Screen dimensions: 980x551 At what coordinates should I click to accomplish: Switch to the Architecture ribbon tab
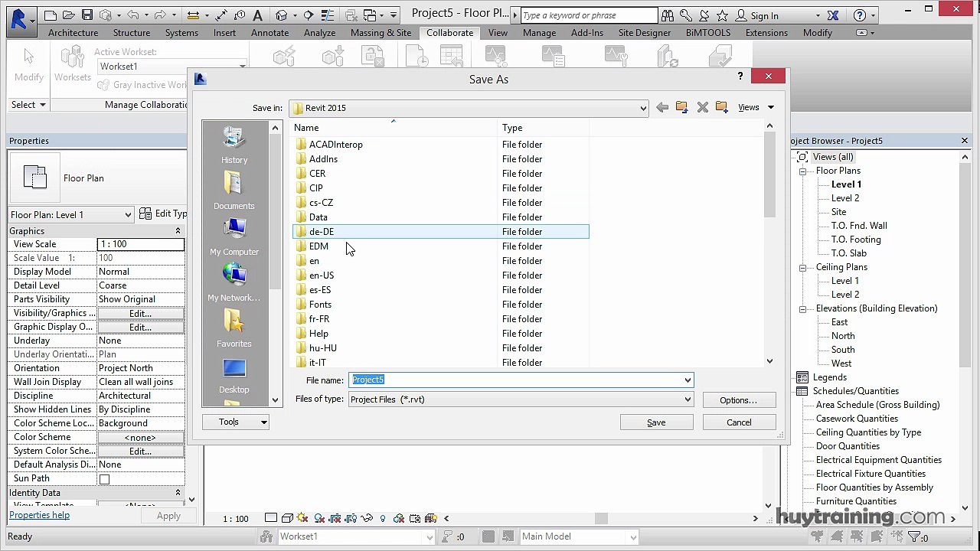click(73, 33)
